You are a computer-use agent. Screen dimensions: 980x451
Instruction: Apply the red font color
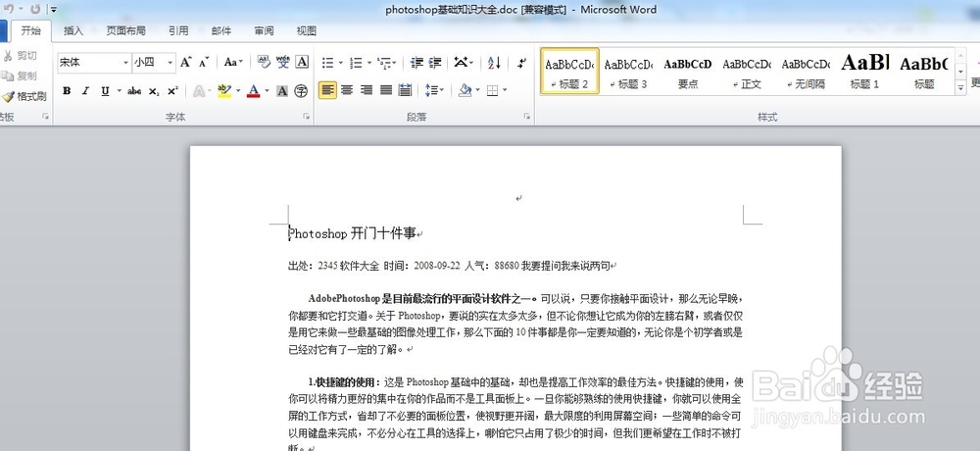pyautogui.click(x=253, y=91)
